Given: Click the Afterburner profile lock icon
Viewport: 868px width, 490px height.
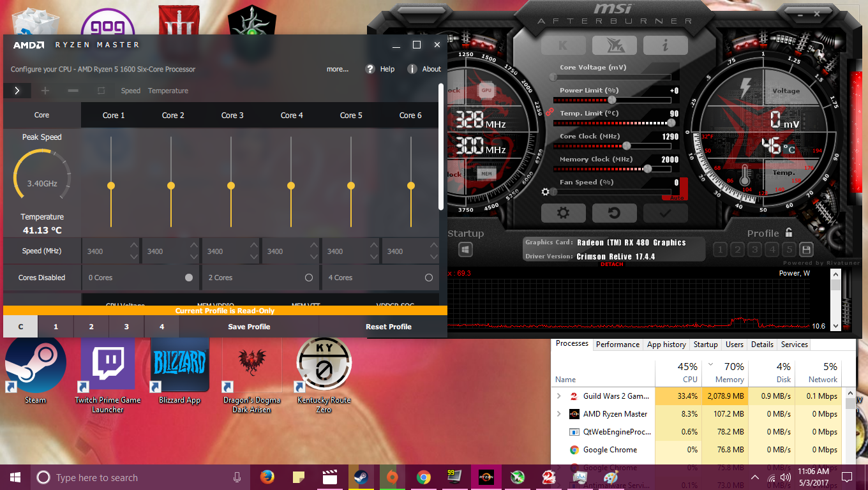Looking at the screenshot, I should [789, 233].
